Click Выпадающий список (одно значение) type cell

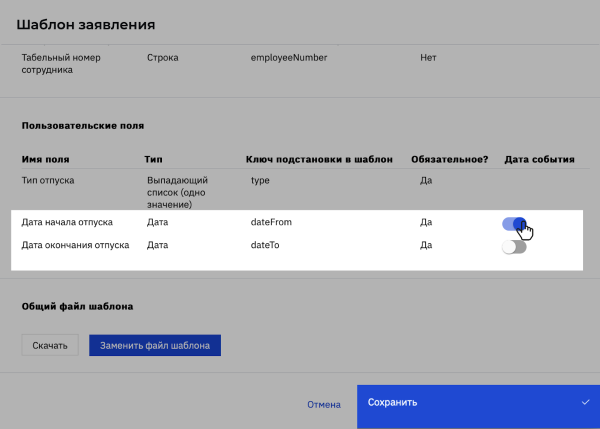tap(178, 192)
